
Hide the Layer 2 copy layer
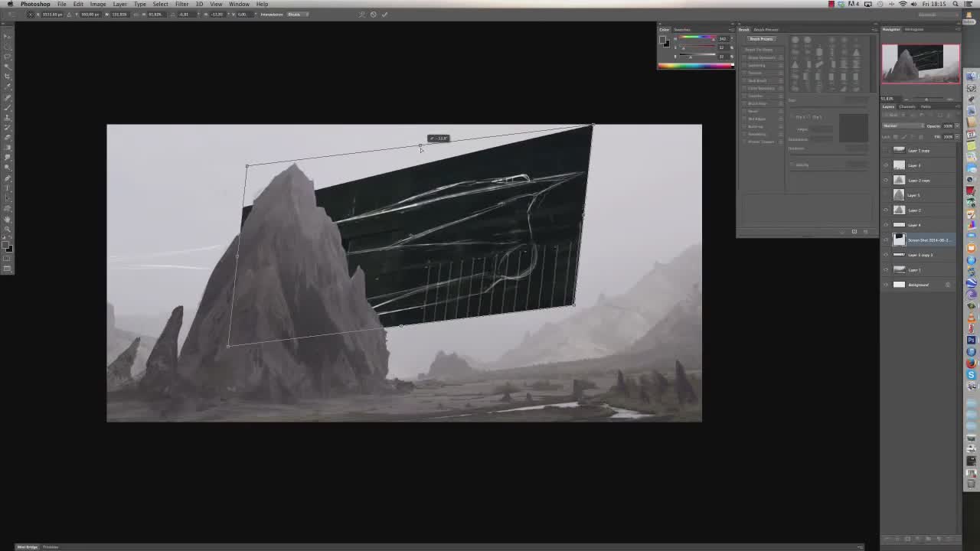(886, 181)
